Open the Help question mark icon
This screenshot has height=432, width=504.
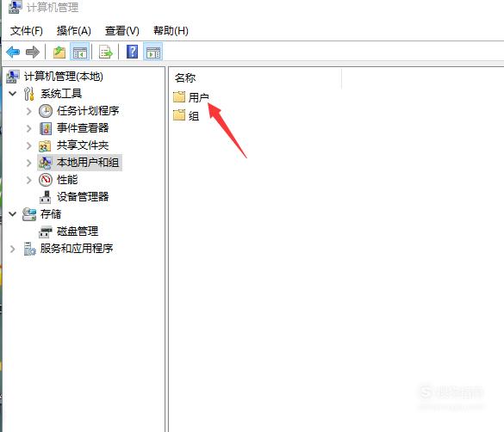132,52
